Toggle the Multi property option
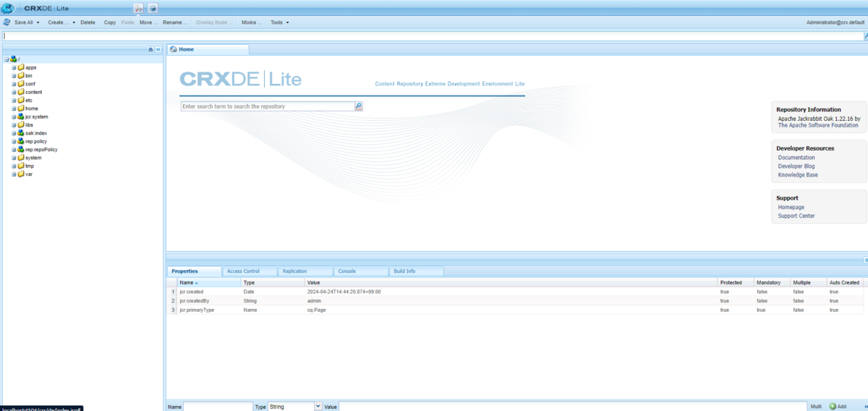Viewport: 868px width, 411px height. click(816, 407)
